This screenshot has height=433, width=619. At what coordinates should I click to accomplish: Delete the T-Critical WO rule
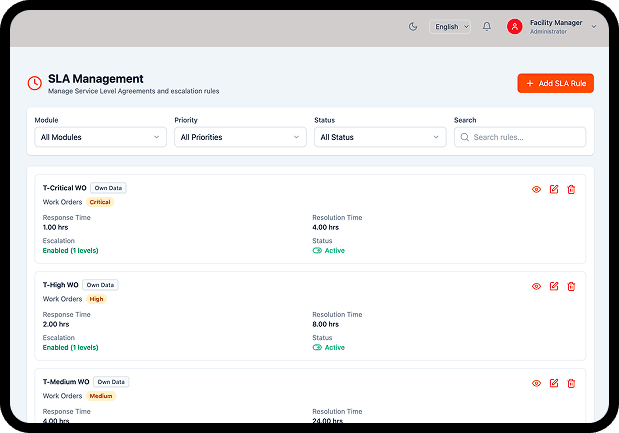[x=571, y=189]
